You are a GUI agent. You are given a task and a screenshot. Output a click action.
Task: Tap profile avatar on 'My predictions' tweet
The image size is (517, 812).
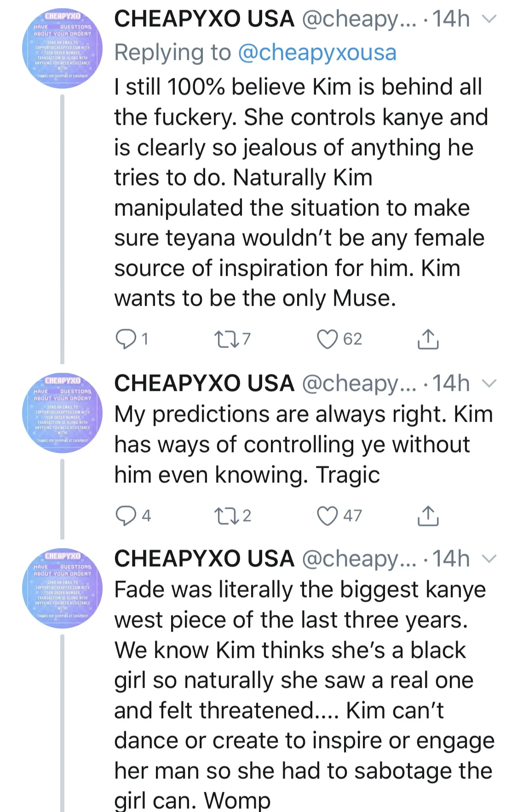[62, 413]
